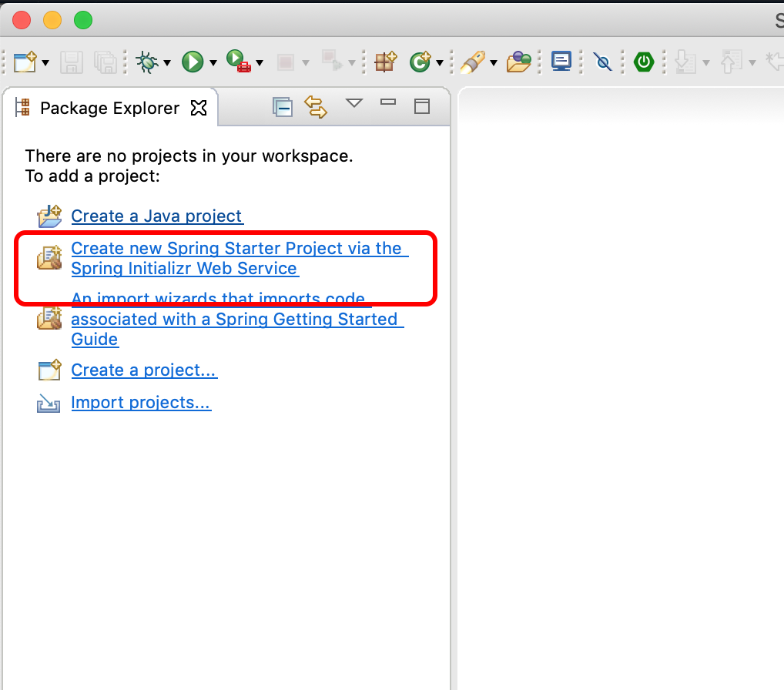This screenshot has width=784, height=690.
Task: Click the Debug bug icon
Action: point(148,62)
